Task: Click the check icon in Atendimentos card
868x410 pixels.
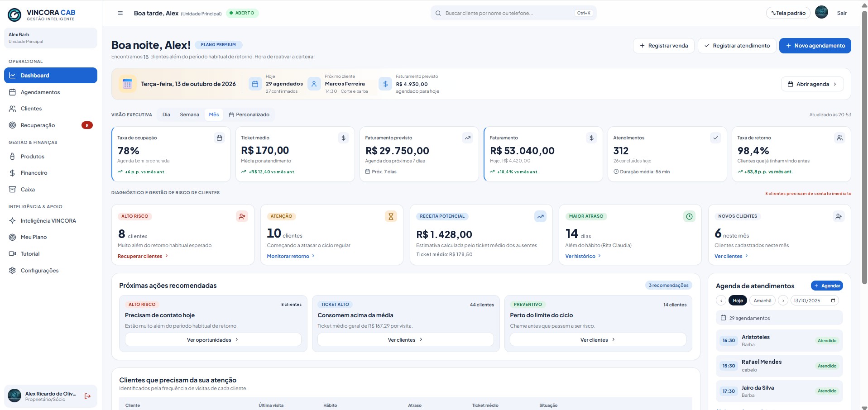Action: pyautogui.click(x=715, y=138)
